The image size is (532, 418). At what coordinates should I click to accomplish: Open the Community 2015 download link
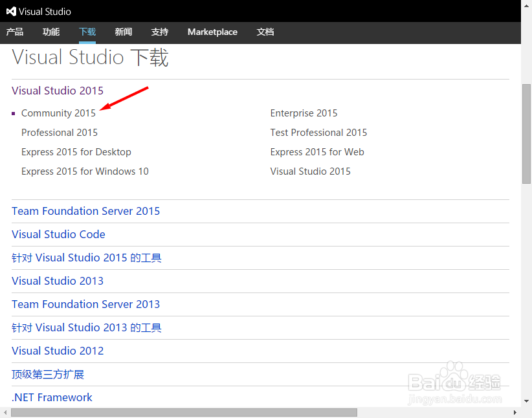pos(59,113)
